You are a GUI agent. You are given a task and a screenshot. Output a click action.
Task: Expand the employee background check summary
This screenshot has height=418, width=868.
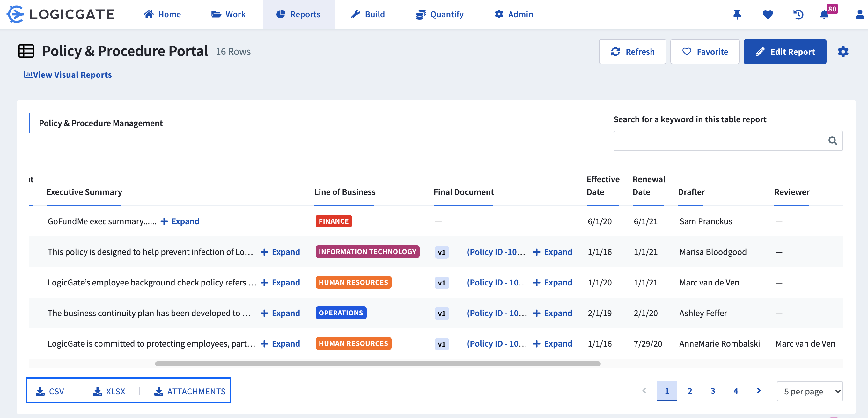pyautogui.click(x=280, y=283)
